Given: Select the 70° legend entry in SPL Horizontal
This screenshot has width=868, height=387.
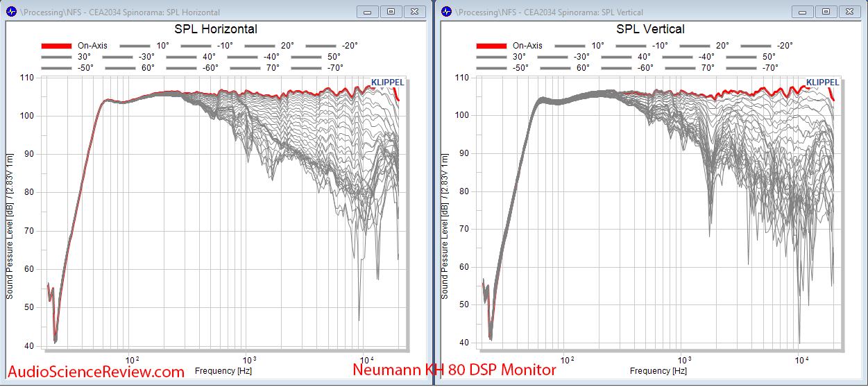Looking at the screenshot, I should (x=255, y=68).
